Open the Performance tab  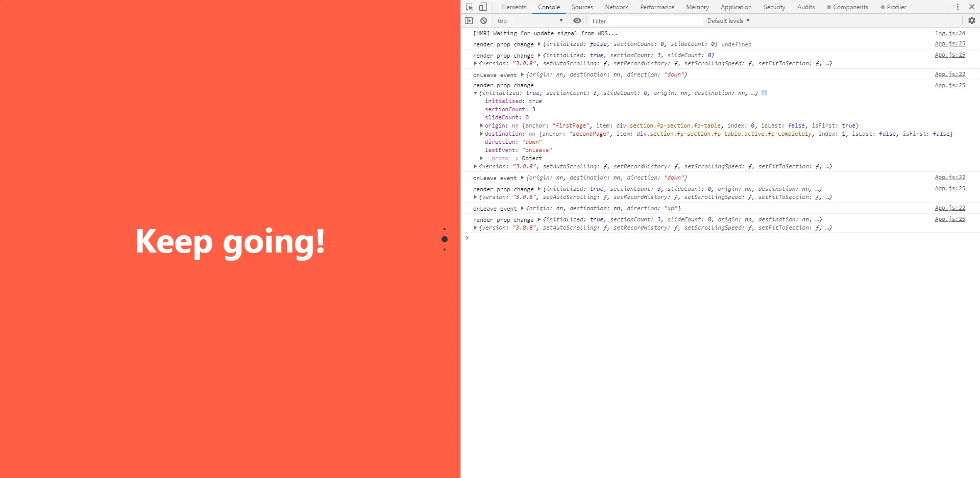pyautogui.click(x=657, y=7)
